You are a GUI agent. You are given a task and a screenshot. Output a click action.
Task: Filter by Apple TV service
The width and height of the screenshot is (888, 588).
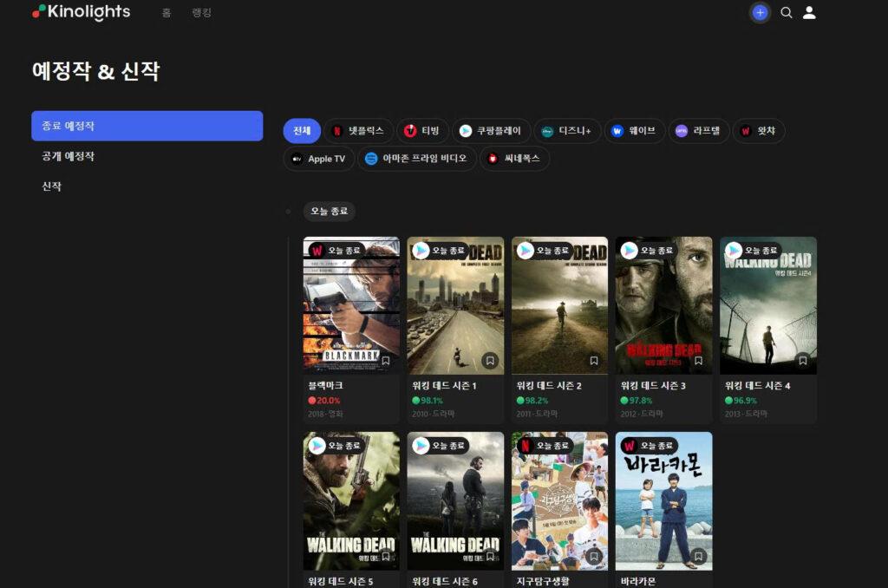(x=319, y=159)
